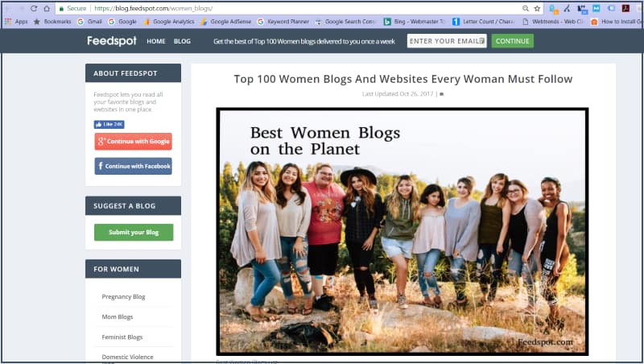Reload the page with the refresh icon
This screenshot has height=364, width=644.
(34, 8)
